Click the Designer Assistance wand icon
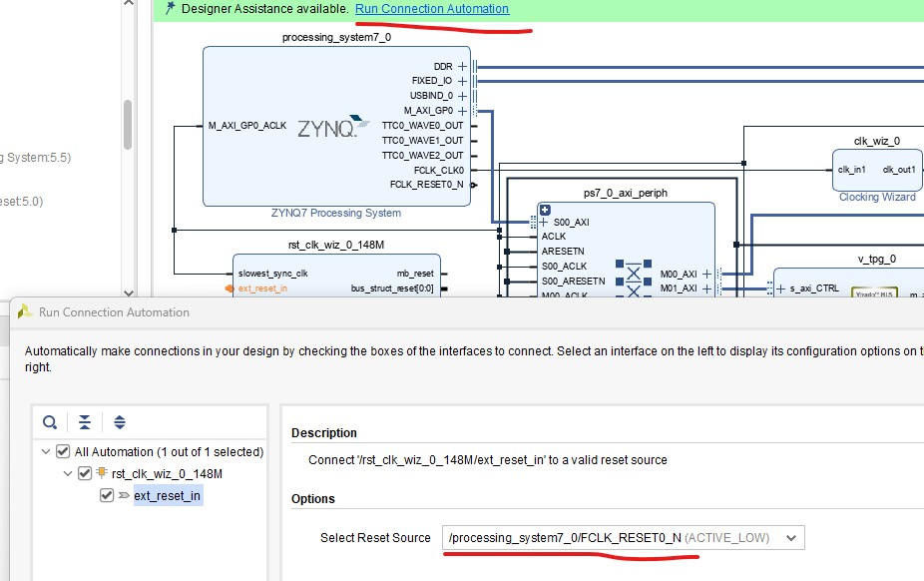Screen dimensions: 924x581 point(171,9)
